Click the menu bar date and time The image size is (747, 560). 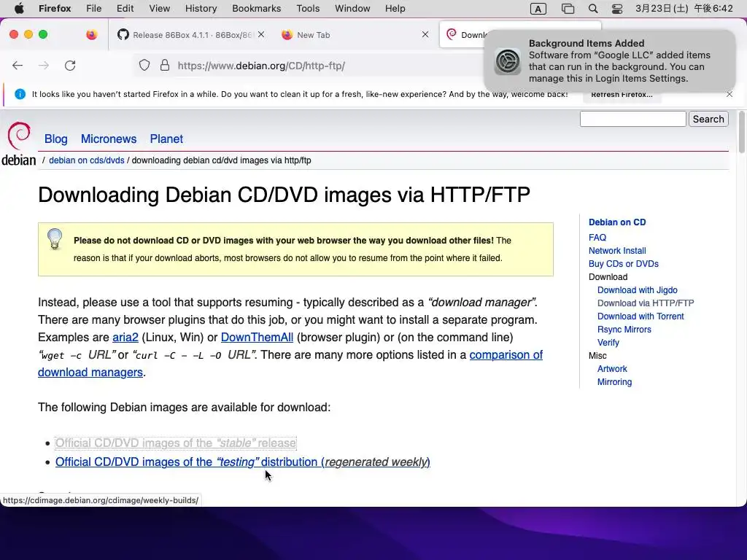coord(684,9)
